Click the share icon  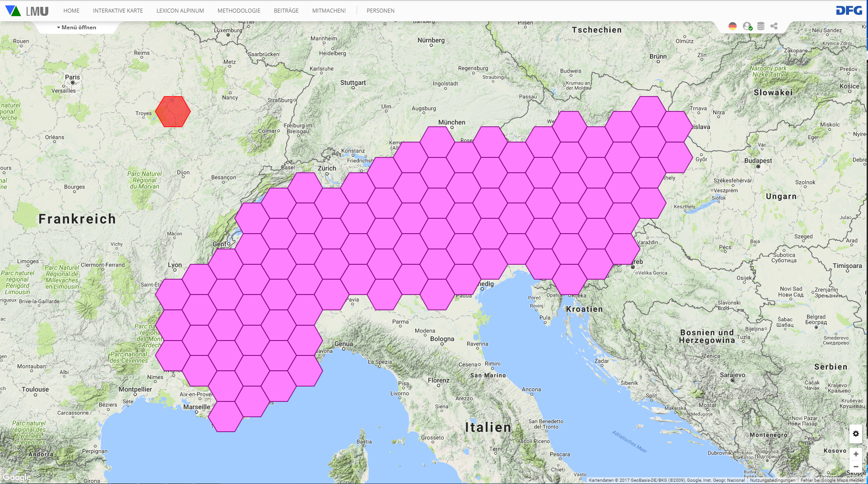774,26
